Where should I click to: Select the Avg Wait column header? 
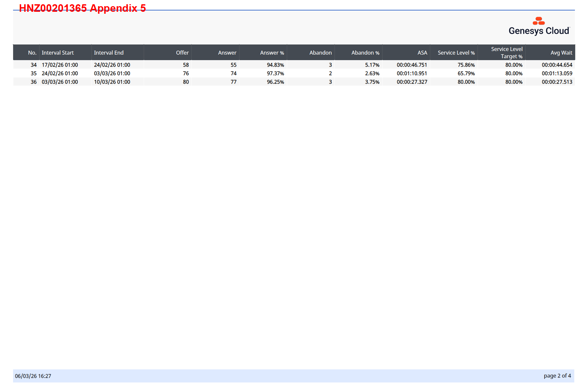561,53
